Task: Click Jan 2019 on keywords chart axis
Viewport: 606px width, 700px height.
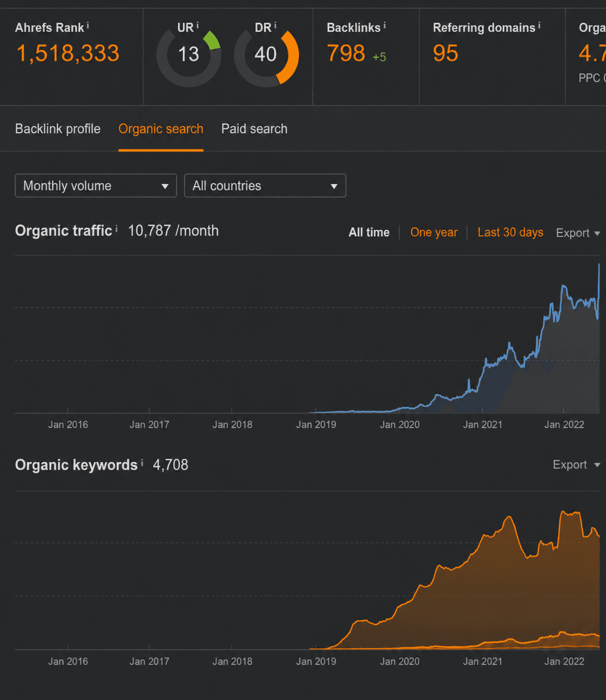Action: pyautogui.click(x=316, y=662)
